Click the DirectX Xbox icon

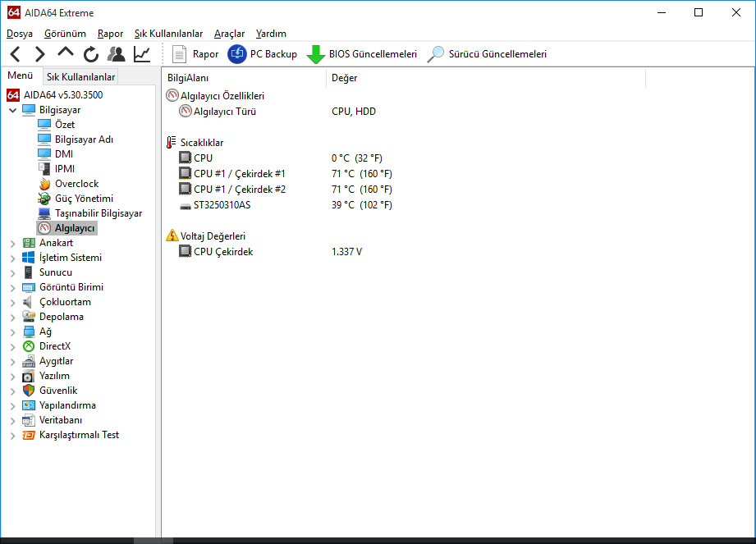[29, 346]
